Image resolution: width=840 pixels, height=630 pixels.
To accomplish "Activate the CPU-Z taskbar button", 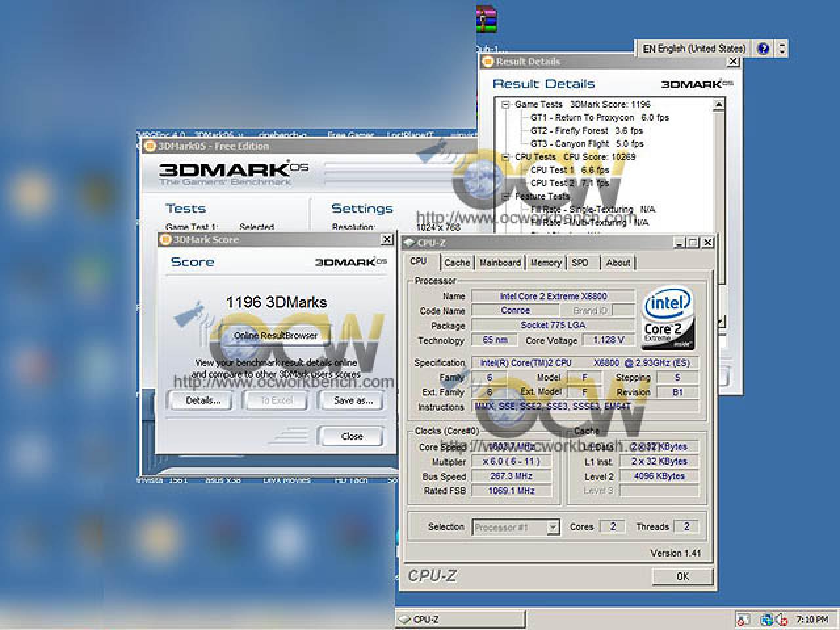I will click(461, 619).
